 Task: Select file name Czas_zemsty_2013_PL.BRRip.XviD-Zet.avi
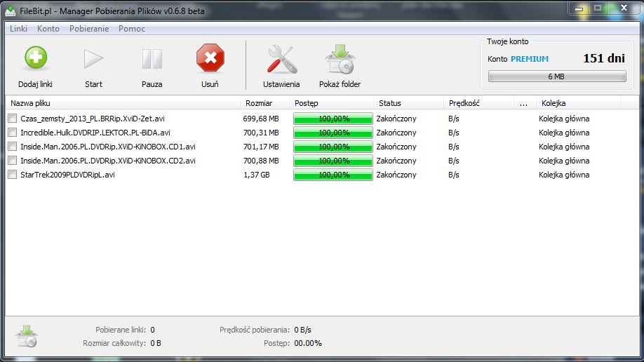pos(93,119)
